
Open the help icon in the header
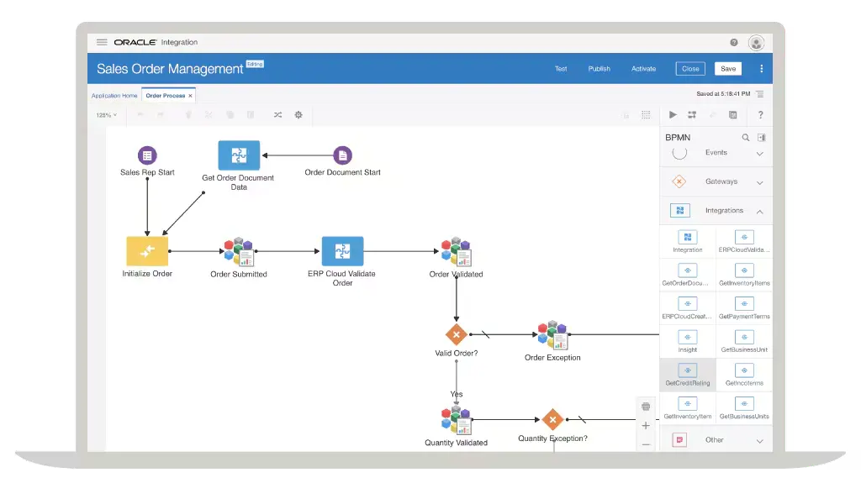tap(733, 42)
